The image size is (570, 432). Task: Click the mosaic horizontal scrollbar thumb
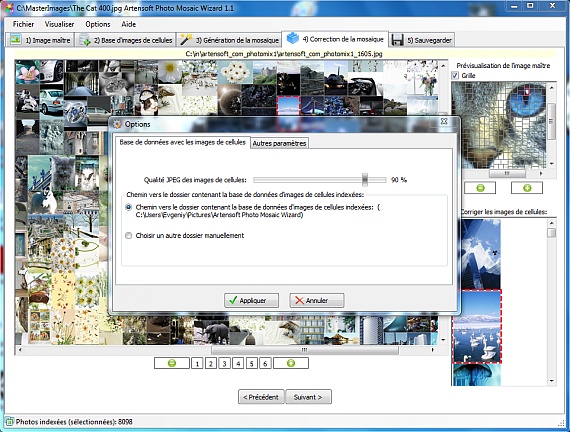click(305, 350)
